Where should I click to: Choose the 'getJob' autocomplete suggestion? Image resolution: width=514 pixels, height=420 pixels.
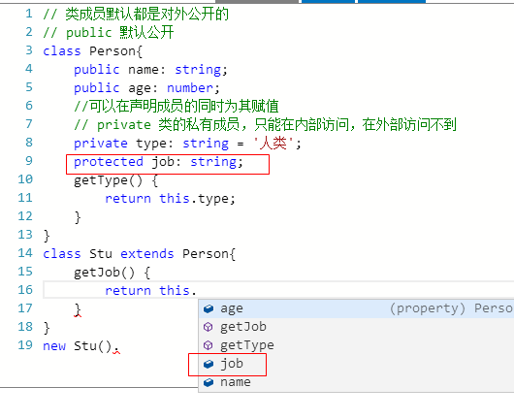coord(356,327)
